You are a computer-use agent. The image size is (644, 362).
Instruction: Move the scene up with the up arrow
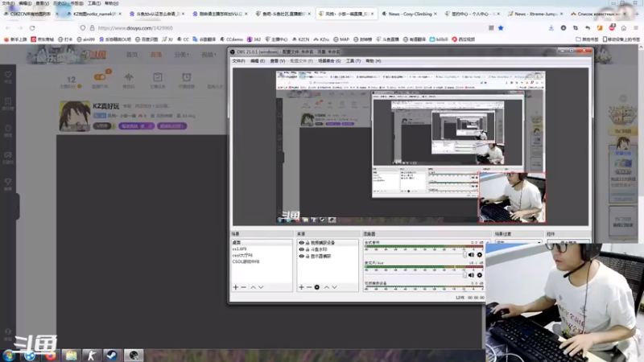[254, 287]
